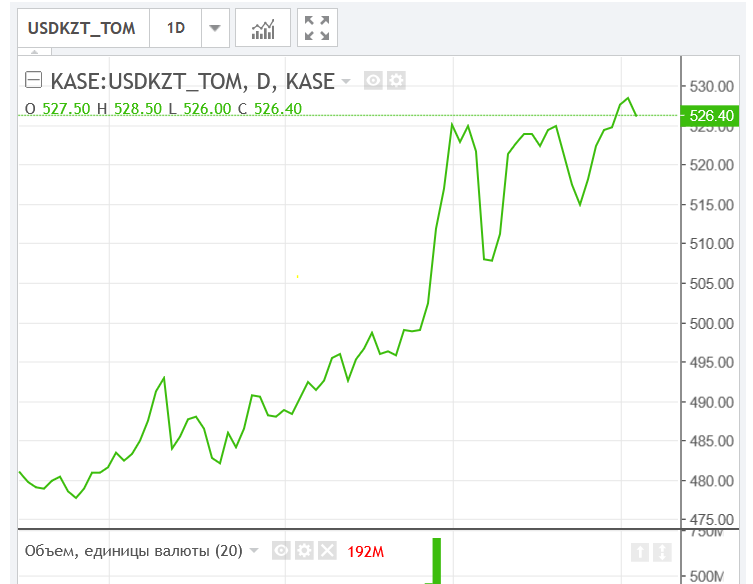Screen dimensions: 753x584
Task: Open main series settings gear
Action: (396, 80)
